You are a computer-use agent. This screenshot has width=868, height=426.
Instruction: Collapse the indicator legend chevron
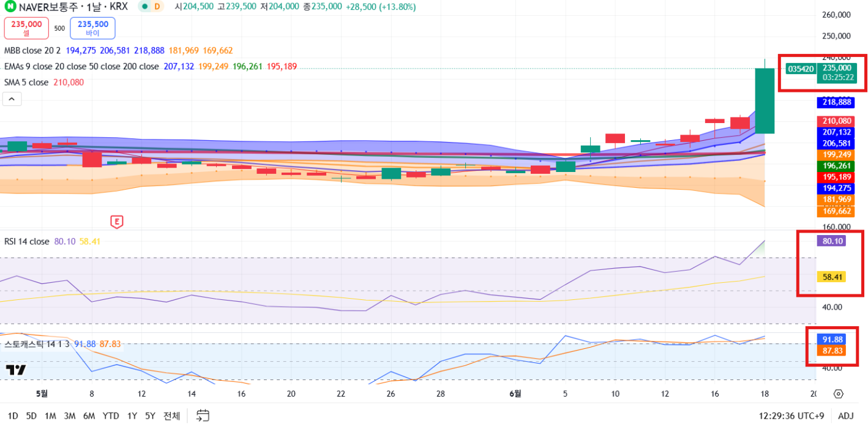coord(12,99)
